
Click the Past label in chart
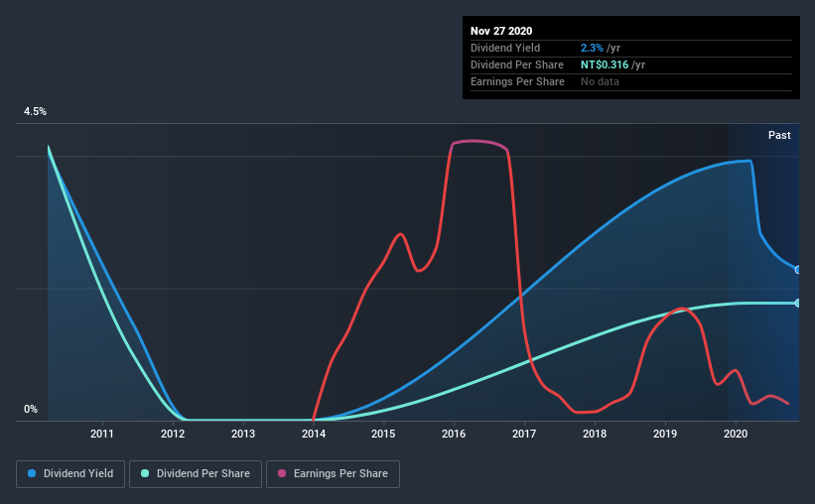coord(779,135)
